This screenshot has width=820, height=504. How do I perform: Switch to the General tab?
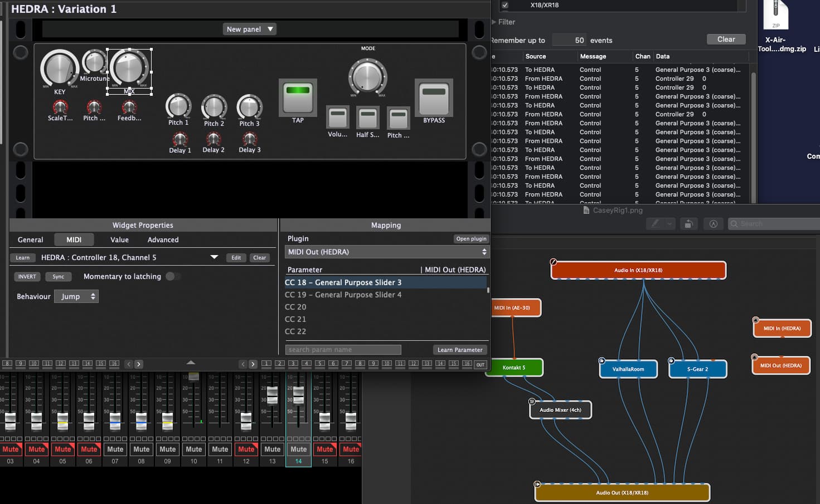tap(30, 240)
